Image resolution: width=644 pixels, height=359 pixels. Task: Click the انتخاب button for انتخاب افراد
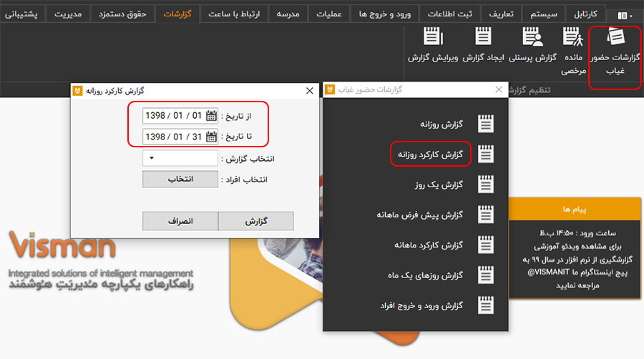(x=180, y=179)
